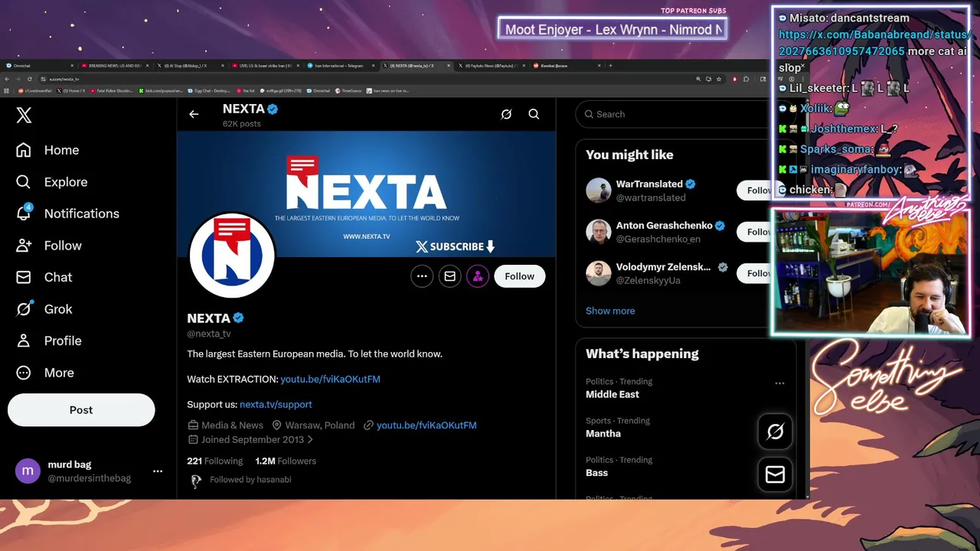Click the browser zoom magnifier icon
Image resolution: width=980 pixels, height=551 pixels.
coord(698,79)
